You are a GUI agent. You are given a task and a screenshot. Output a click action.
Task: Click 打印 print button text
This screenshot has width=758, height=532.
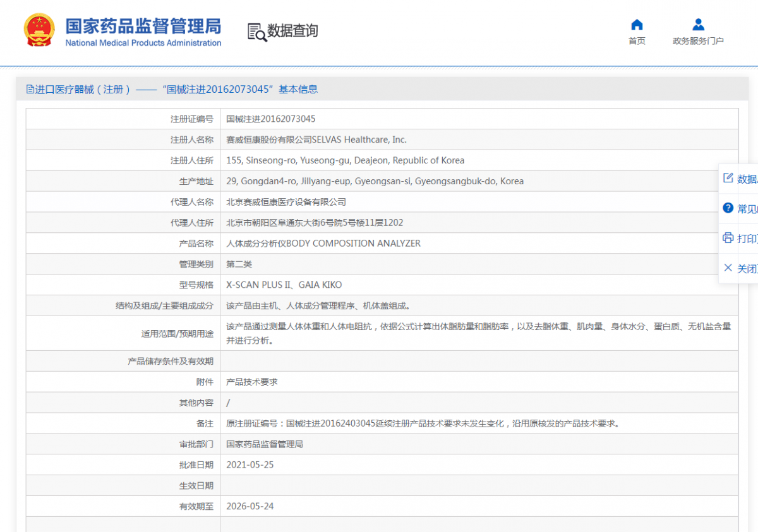tap(748, 239)
